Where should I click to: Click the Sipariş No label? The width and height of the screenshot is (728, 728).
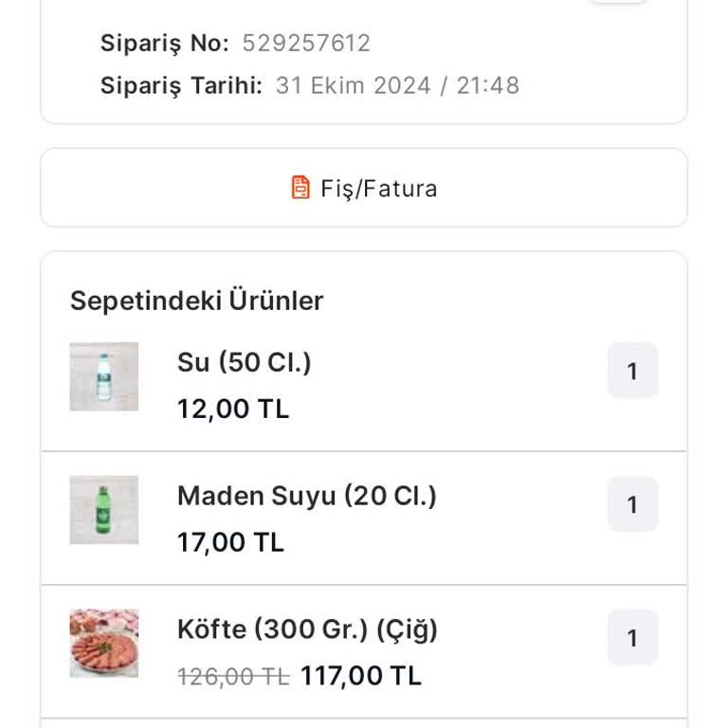[165, 44]
